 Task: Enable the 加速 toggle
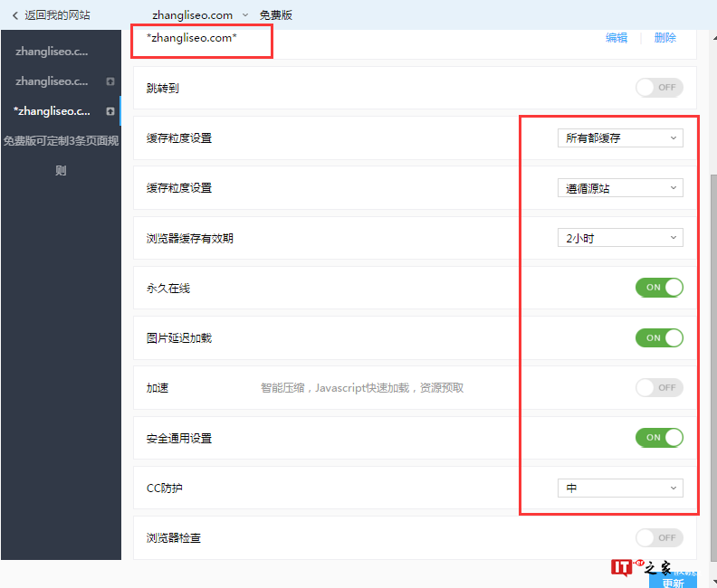pos(659,388)
